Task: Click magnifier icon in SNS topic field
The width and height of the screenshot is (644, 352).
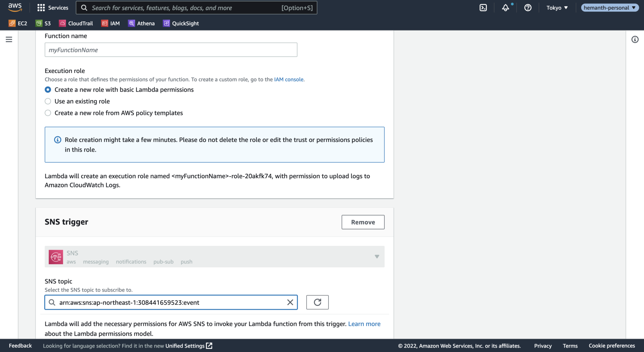Action: coord(52,302)
